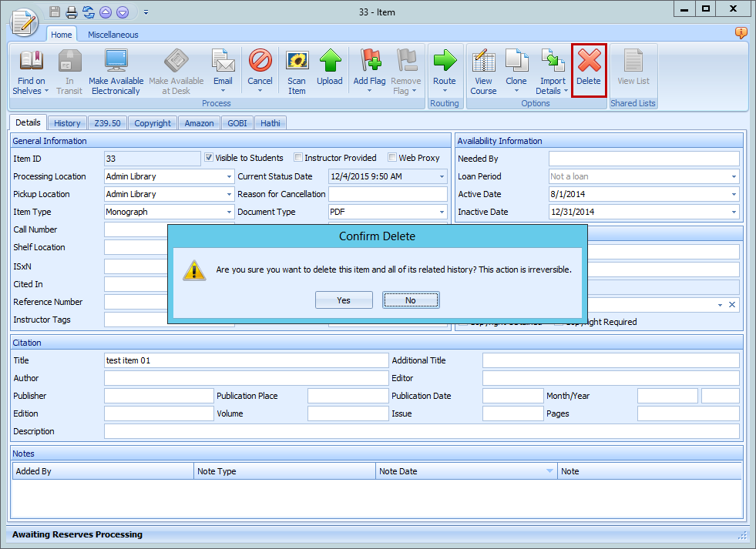This screenshot has width=756, height=549.
Task: Uncheck the Visible to Students checkbox
Action: pyautogui.click(x=208, y=158)
